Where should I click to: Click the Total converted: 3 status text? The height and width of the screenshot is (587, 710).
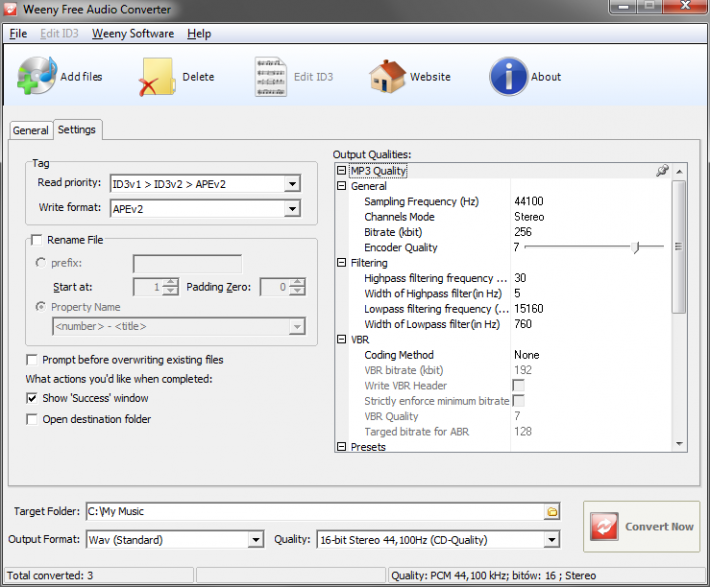tap(50, 576)
